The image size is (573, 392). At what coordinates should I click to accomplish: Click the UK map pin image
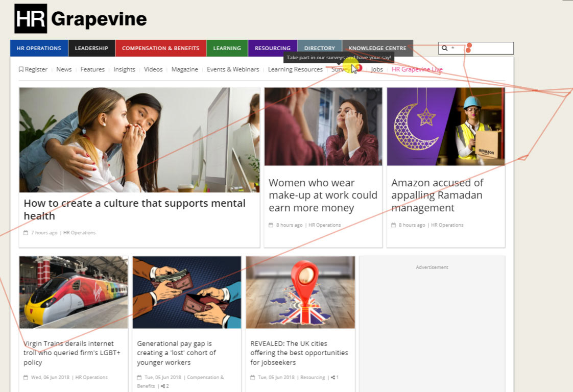click(x=300, y=292)
